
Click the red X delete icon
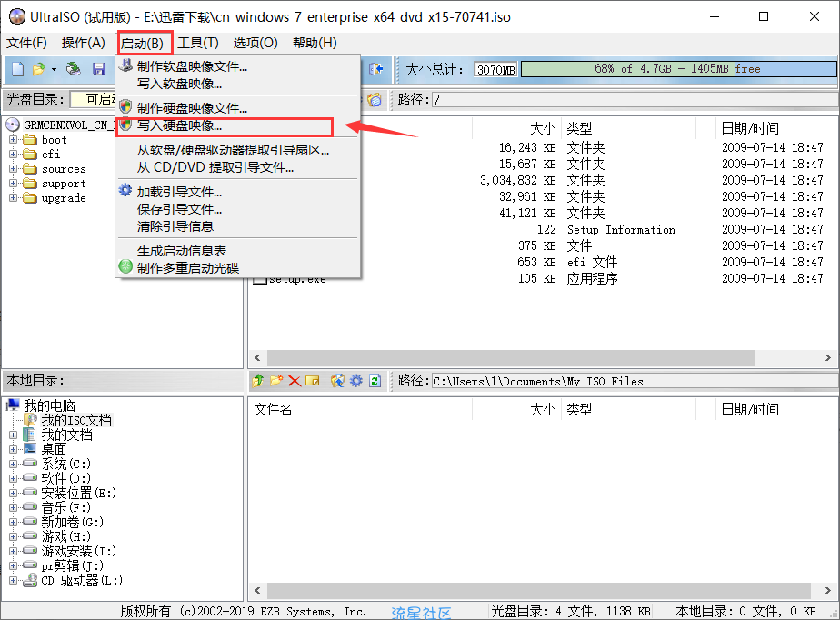coord(295,381)
